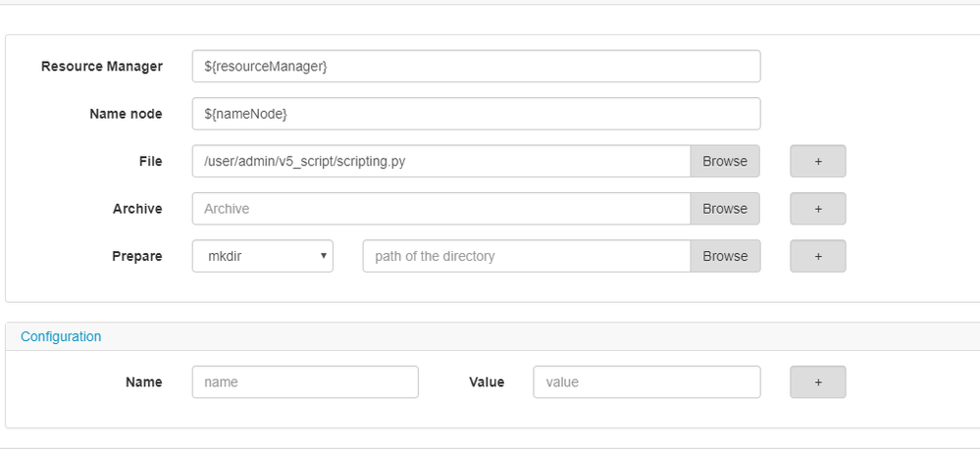The height and width of the screenshot is (449, 980).
Task: Open the Configuration section header
Action: pos(61,336)
